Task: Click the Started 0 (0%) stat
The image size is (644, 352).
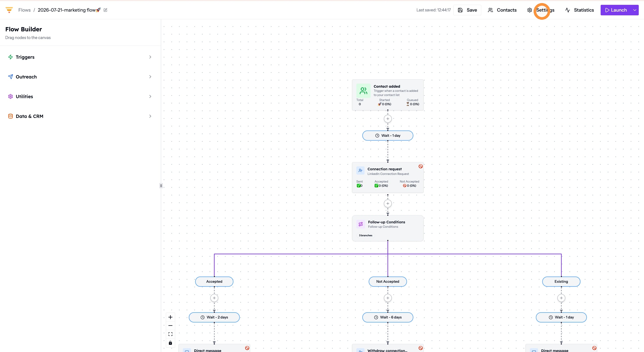Action: (384, 102)
